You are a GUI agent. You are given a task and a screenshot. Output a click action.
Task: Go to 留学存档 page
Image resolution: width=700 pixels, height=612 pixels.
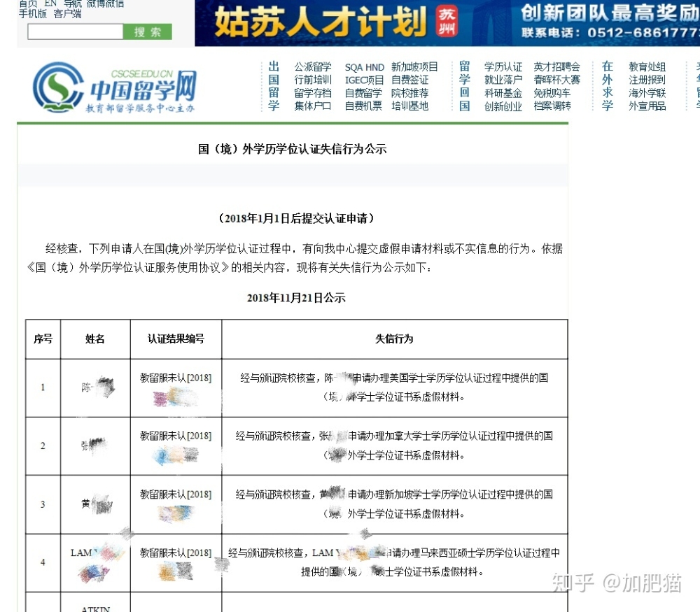point(312,93)
